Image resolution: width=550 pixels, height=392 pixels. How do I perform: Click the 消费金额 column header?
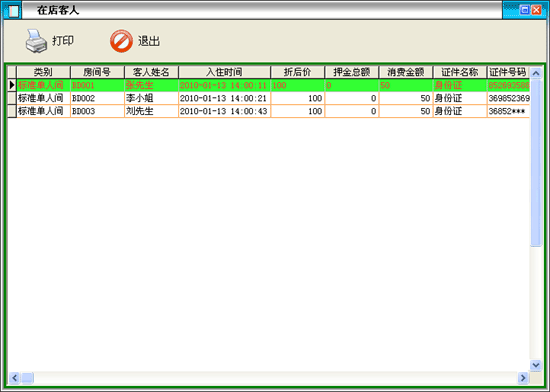406,72
